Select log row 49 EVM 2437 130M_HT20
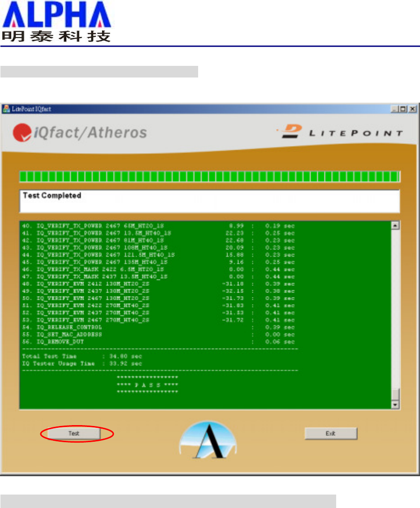This screenshot has width=420, height=508. pos(158,291)
